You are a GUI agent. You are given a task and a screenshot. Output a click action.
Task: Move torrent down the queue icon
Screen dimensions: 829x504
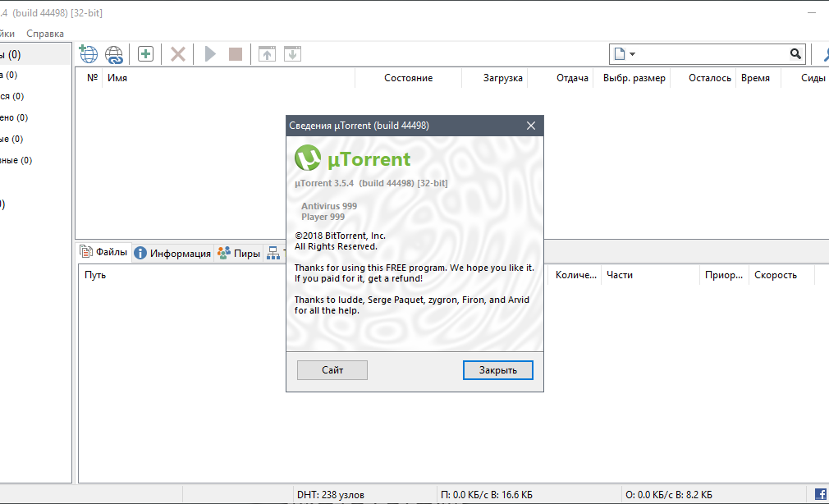[292, 54]
